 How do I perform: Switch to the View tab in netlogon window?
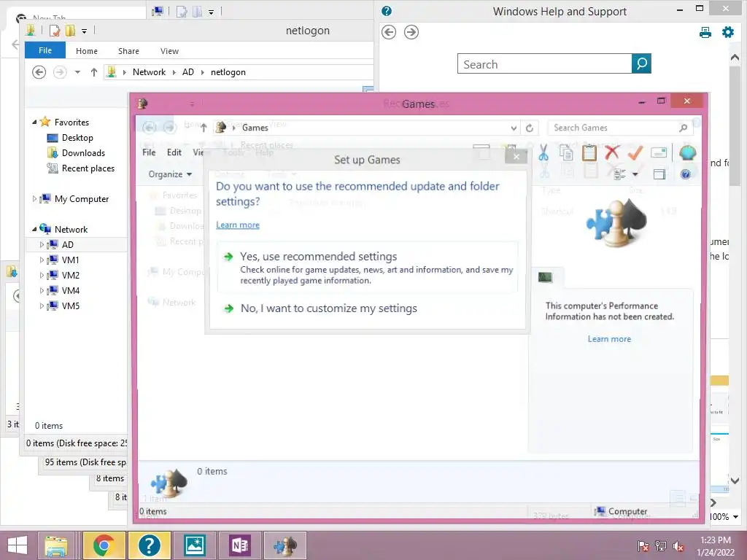169,51
